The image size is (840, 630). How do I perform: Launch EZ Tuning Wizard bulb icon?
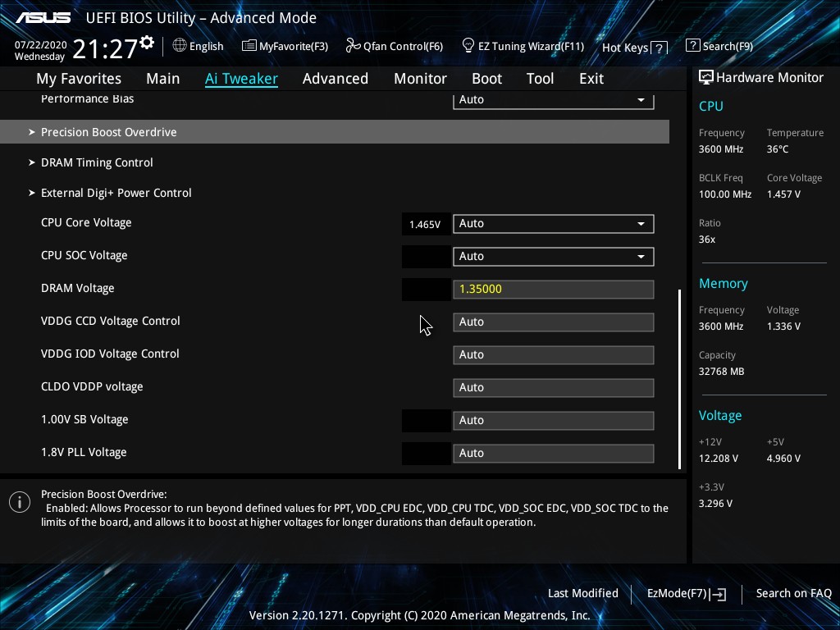pos(468,45)
